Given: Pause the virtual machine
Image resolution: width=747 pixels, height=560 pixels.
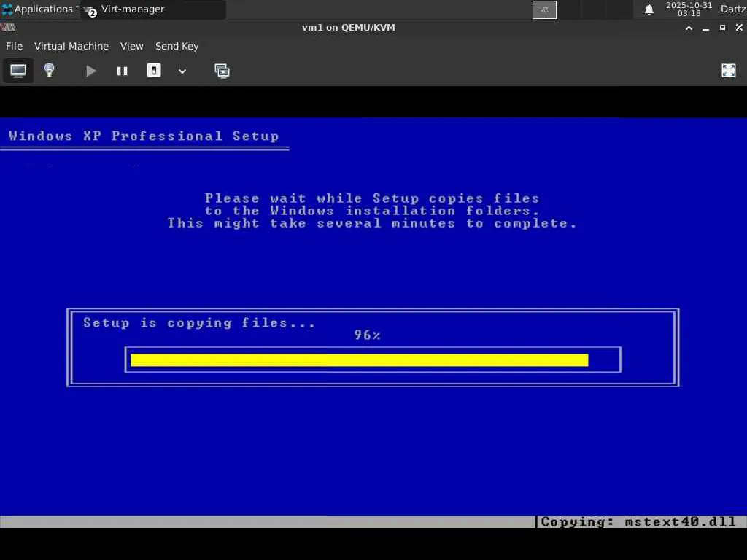Looking at the screenshot, I should [x=123, y=71].
